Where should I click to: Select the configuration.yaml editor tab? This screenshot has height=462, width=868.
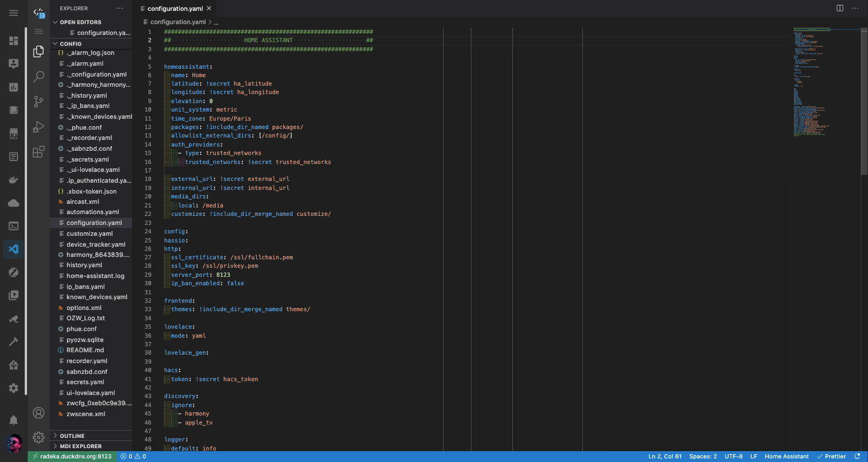click(175, 8)
